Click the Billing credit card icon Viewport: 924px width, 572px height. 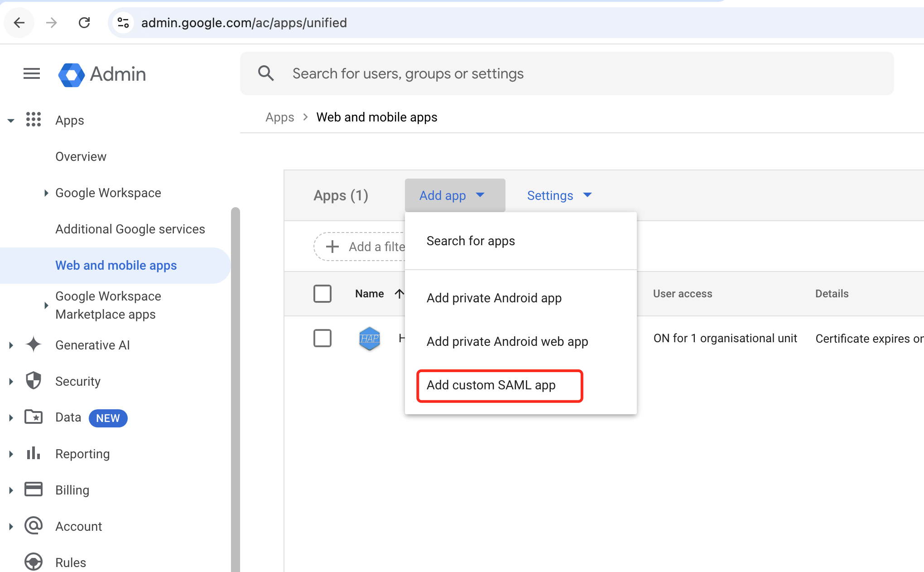click(x=34, y=490)
